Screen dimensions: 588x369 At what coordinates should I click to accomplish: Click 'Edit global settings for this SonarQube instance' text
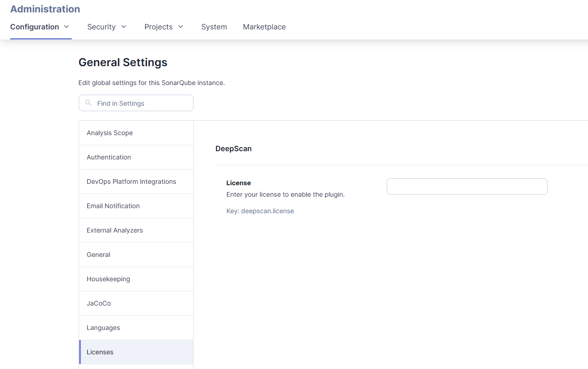pos(152,83)
